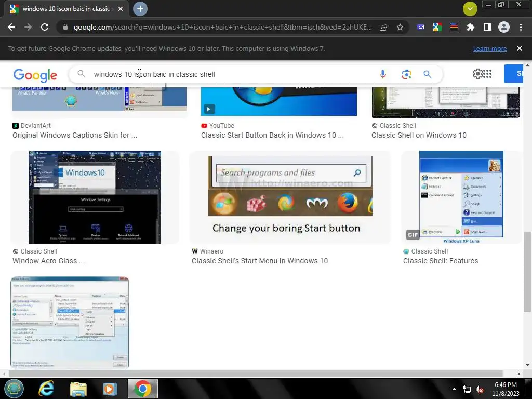This screenshot has height=399, width=532.
Task: Open DeviantArt source link
Action: (x=32, y=126)
